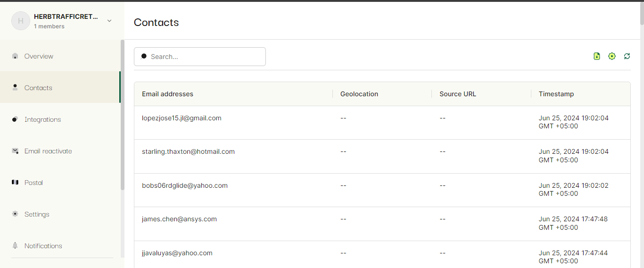Image resolution: width=644 pixels, height=268 pixels.
Task: Click the Search contacts input field
Action: click(x=200, y=57)
